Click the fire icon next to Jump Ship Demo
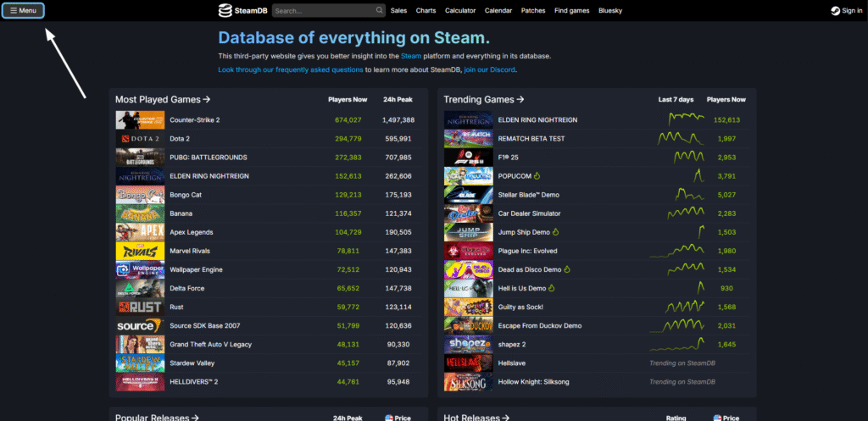The width and height of the screenshot is (868, 421). [555, 232]
